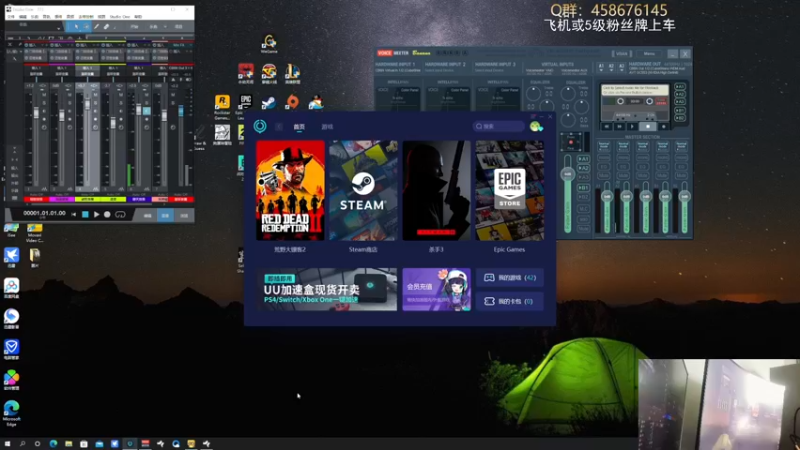Screen dimensions: 800x450
Task: Open Hardware Out A2 device dropdown
Action: [x=611, y=67]
